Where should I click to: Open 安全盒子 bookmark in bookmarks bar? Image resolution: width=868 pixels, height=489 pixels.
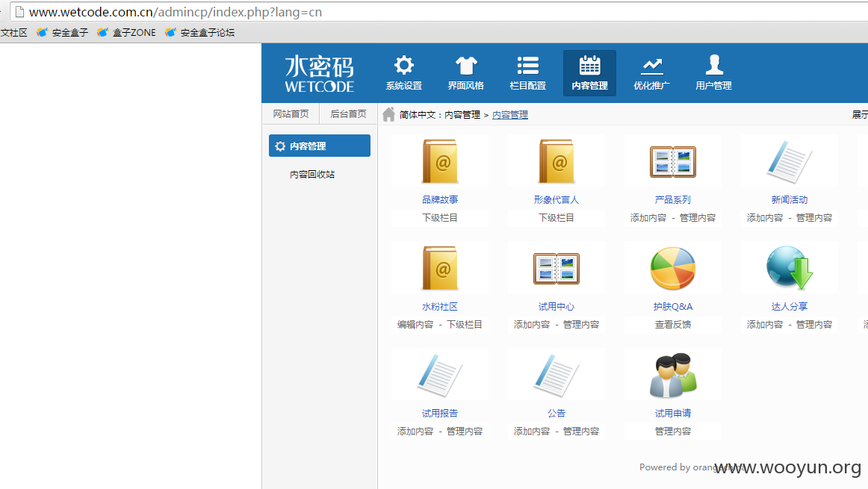pos(63,33)
